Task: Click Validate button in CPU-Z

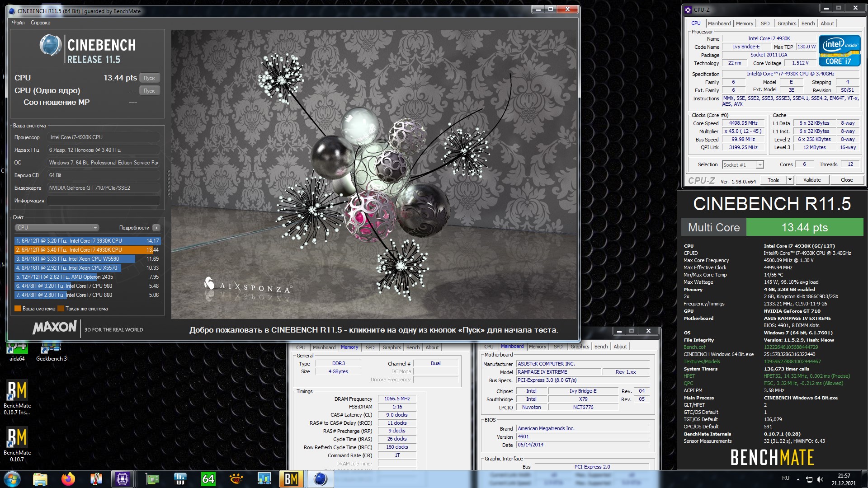Action: [x=812, y=180]
